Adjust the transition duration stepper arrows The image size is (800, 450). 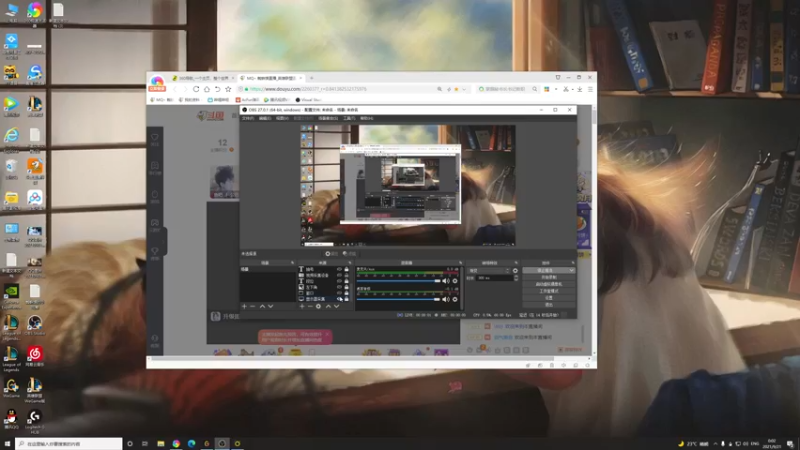tap(516, 278)
